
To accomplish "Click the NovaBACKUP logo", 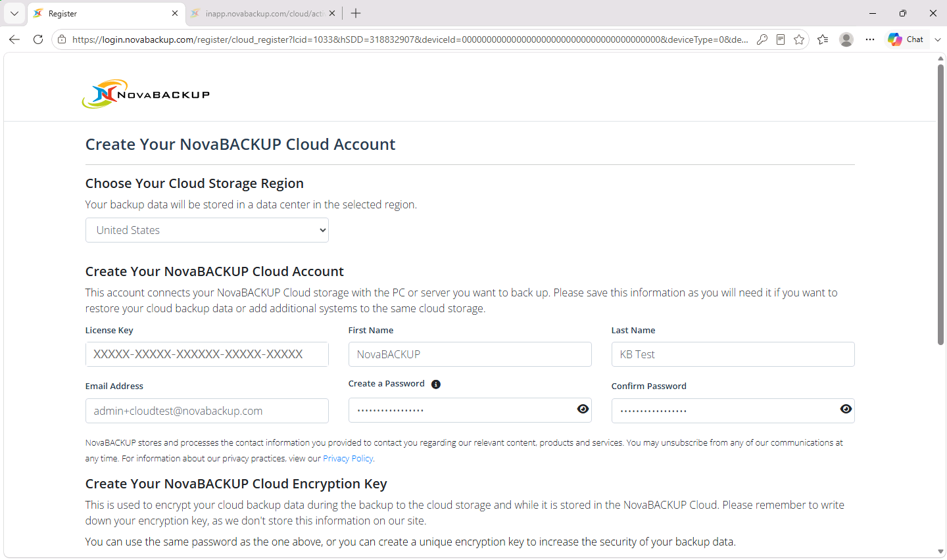I will coord(146,94).
